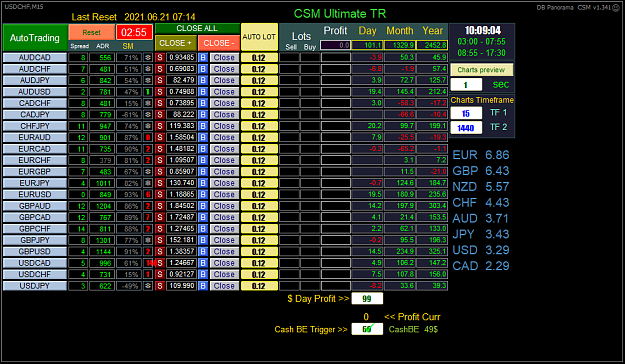Toggle the AUTO LOT button

[259, 37]
